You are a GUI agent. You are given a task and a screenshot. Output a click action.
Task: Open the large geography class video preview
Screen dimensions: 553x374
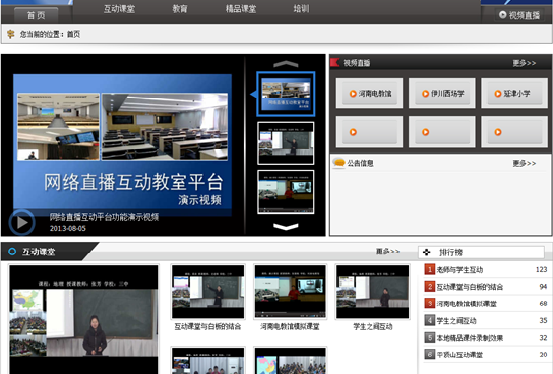pos(84,319)
